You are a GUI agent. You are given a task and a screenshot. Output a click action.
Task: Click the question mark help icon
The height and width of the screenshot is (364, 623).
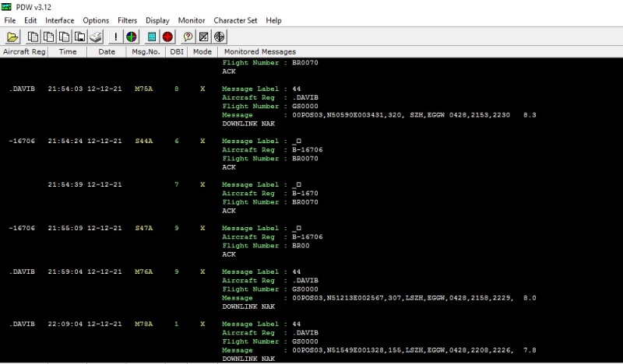point(188,37)
